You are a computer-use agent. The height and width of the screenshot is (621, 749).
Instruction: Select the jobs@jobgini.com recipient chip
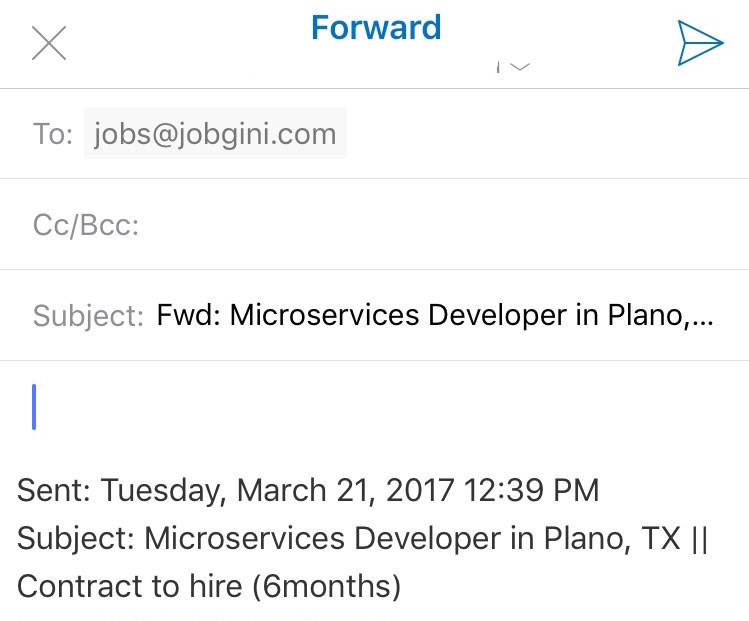point(215,134)
